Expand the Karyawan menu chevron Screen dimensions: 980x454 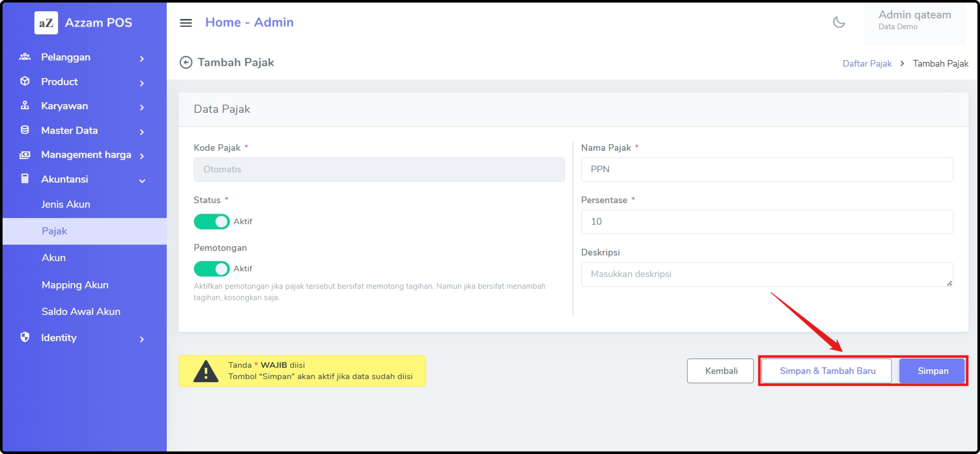click(x=142, y=108)
